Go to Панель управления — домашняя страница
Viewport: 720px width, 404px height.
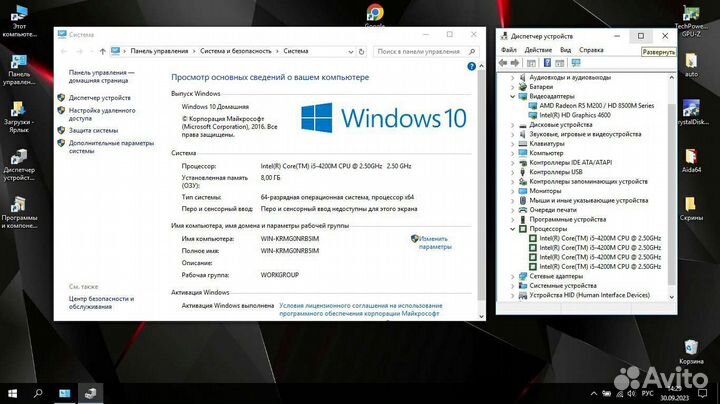101,76
